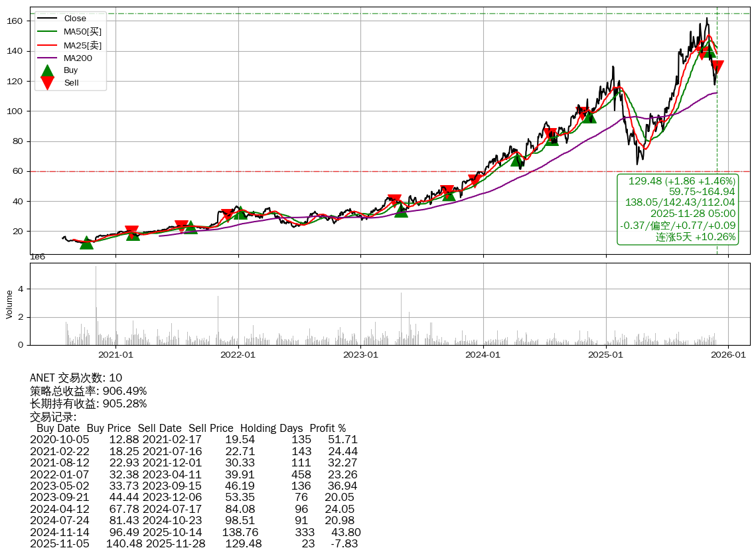Viewport: 756px width, 556px height.
Task: Click the first buy marker from October 2020
Action: click(86, 243)
